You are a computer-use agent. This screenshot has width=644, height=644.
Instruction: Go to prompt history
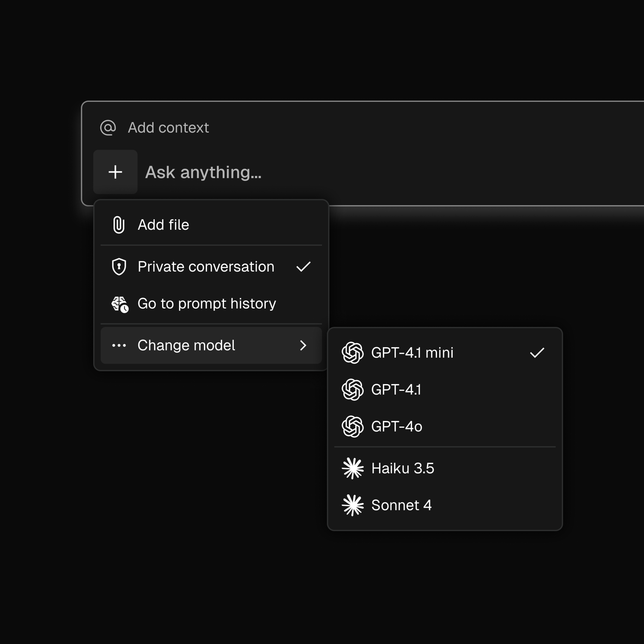click(x=211, y=304)
